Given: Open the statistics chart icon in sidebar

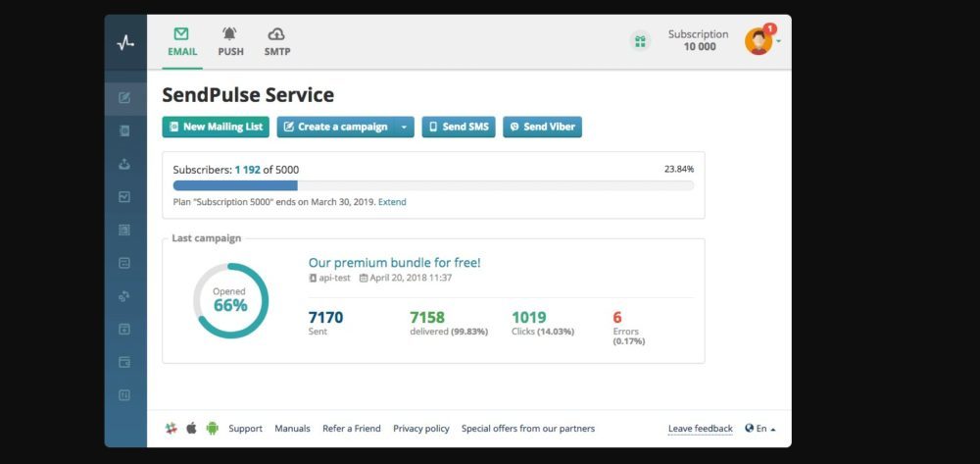Looking at the screenshot, I should [x=124, y=196].
